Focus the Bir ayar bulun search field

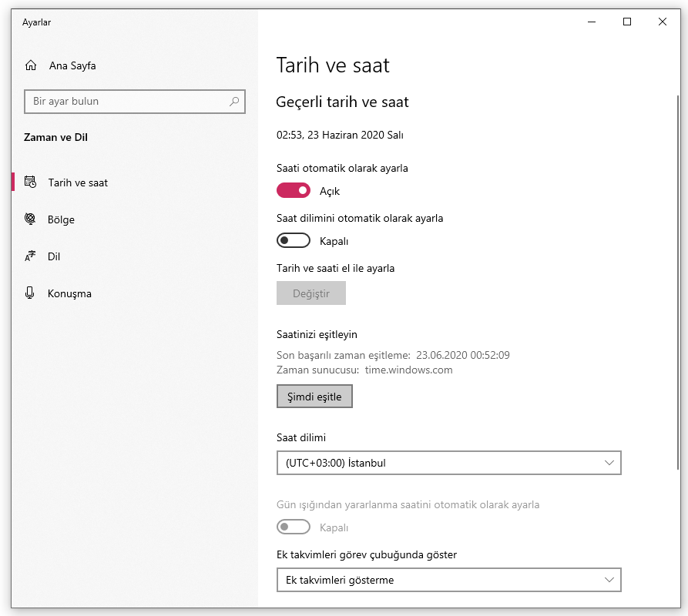pos(127,101)
